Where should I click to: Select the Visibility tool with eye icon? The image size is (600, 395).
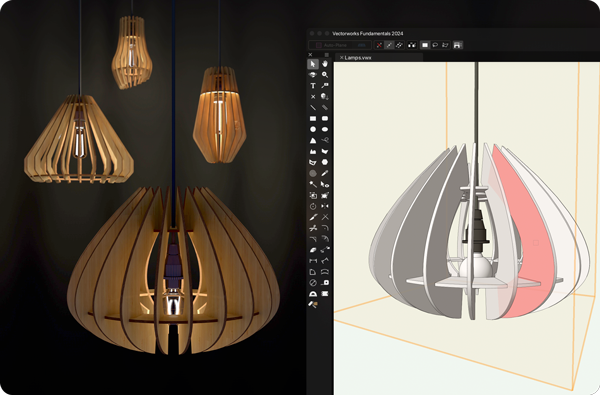[x=325, y=184]
